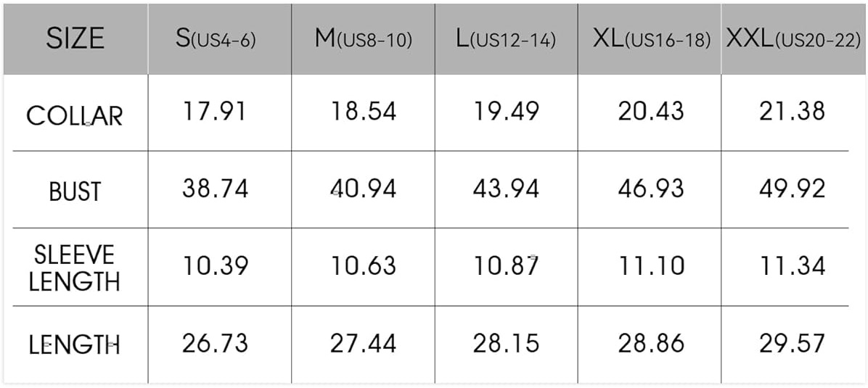868x388 pixels.
Task: Click the BUST row label
Action: tap(75, 191)
